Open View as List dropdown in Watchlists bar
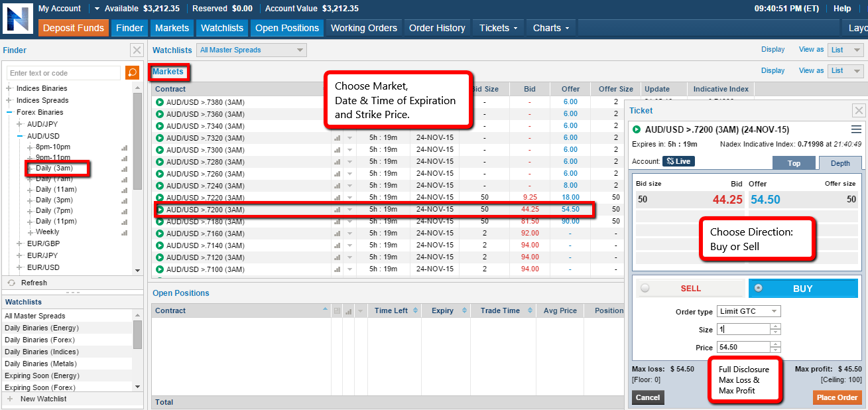This screenshot has width=868, height=410. click(x=846, y=50)
